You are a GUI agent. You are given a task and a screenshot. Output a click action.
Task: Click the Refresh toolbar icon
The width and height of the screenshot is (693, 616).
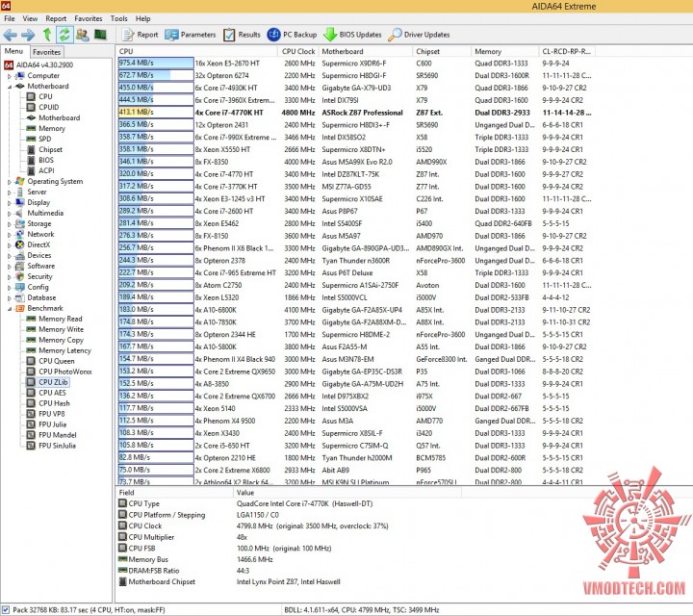[64, 35]
